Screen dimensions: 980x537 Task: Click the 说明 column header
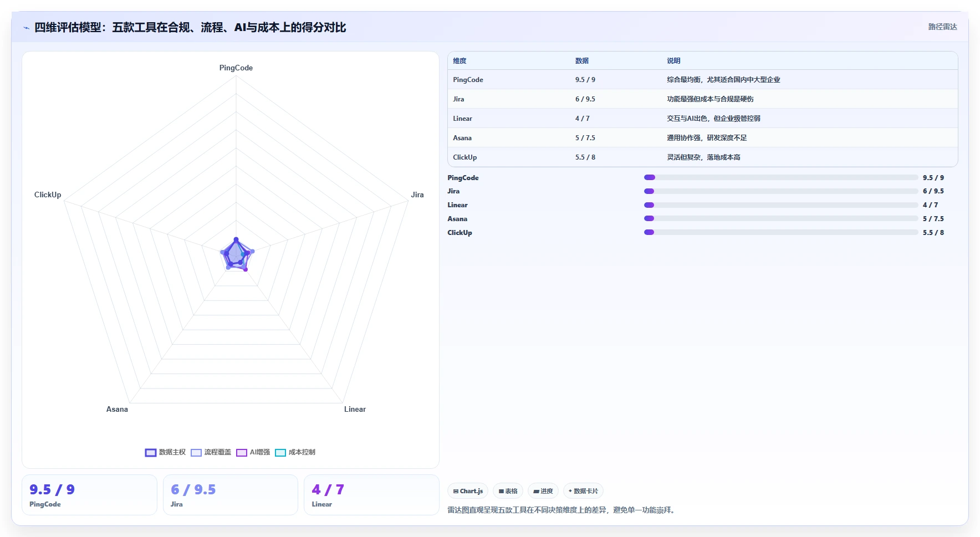[x=673, y=61]
